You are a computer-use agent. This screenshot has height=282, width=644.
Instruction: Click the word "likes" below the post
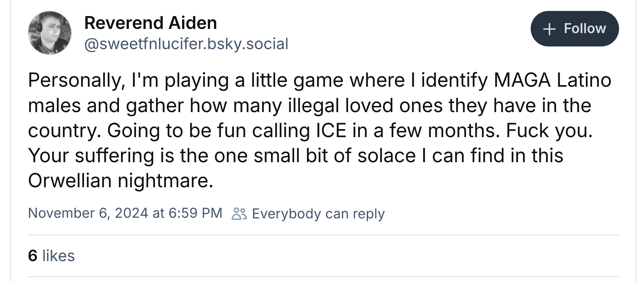pyautogui.click(x=58, y=256)
